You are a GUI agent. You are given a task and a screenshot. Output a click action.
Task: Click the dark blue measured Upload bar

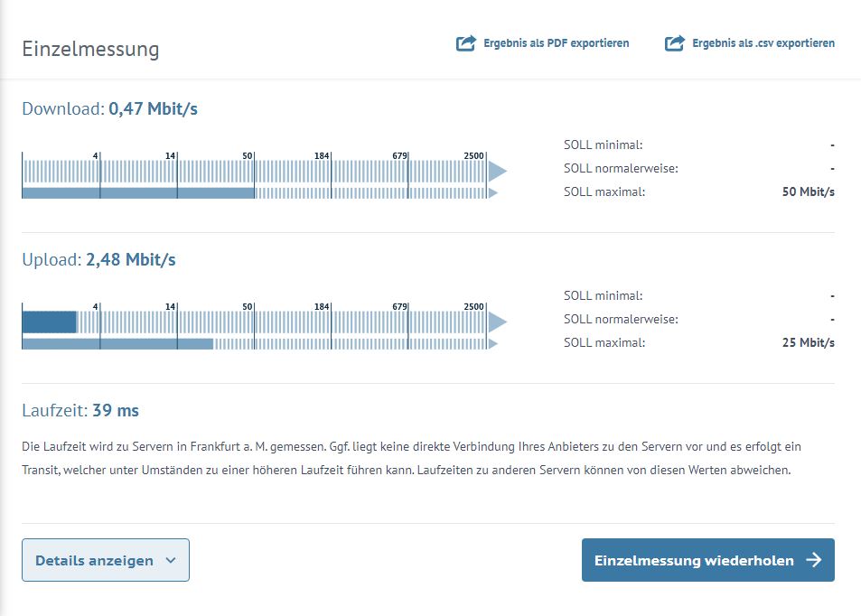tap(49, 322)
